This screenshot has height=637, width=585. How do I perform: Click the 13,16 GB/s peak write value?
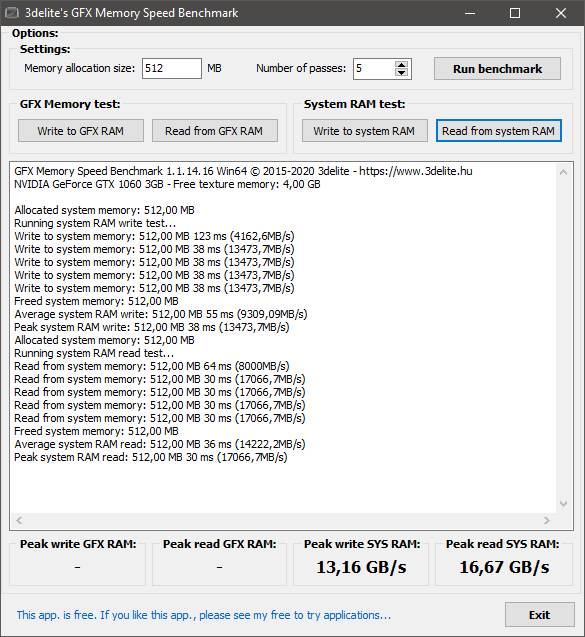[361, 567]
